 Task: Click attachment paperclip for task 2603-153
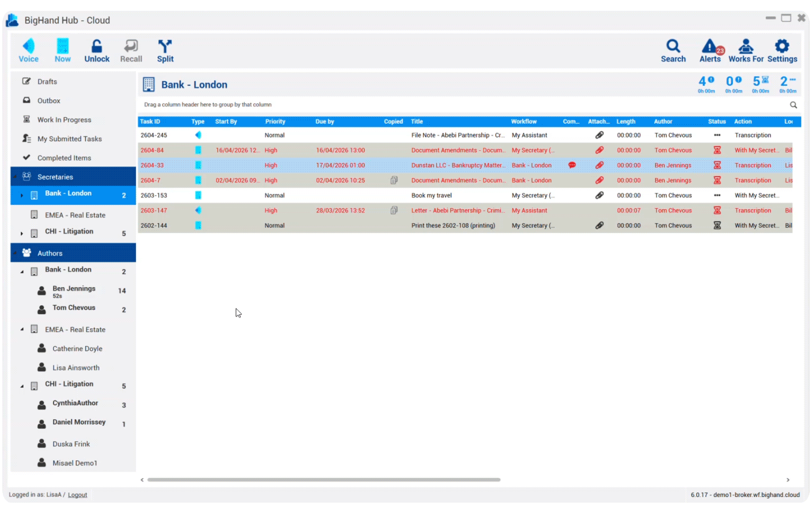coord(599,195)
